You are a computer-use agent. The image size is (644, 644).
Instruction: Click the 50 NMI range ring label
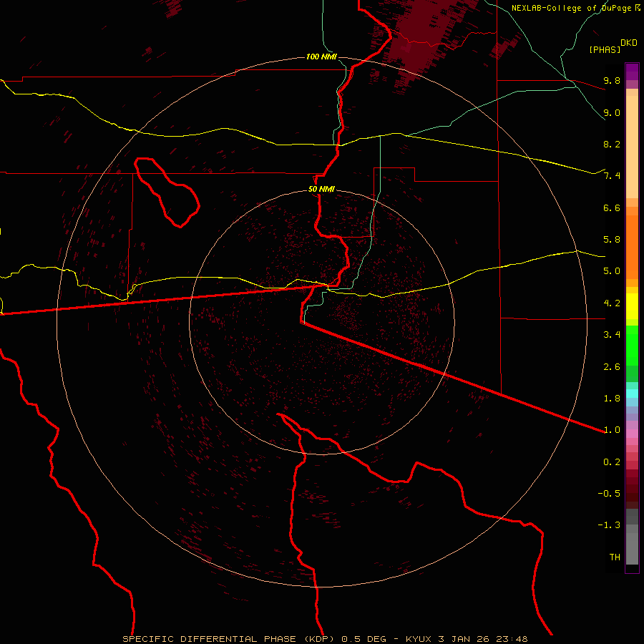click(321, 190)
